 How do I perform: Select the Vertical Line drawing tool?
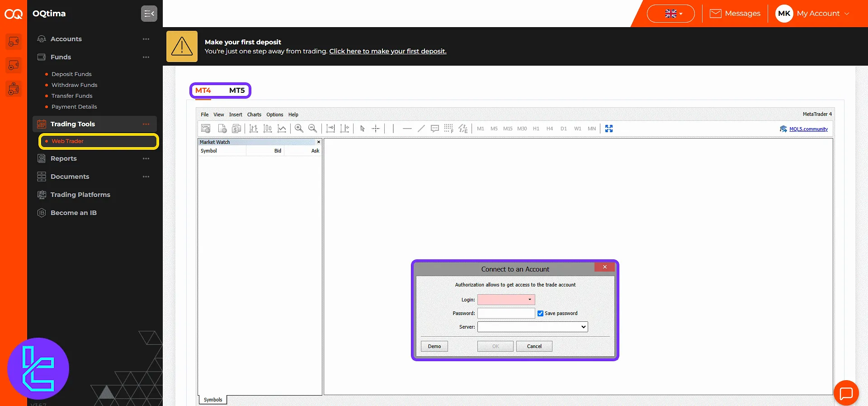coord(393,129)
